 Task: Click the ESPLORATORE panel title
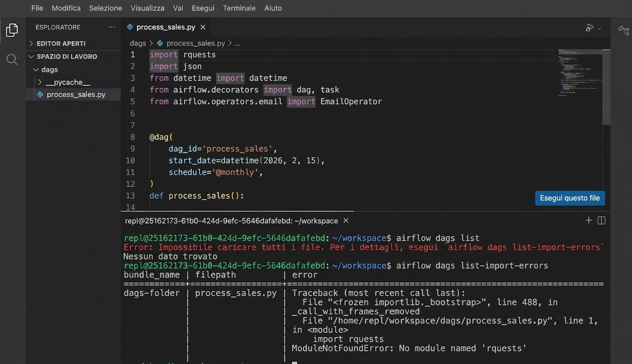click(x=58, y=27)
